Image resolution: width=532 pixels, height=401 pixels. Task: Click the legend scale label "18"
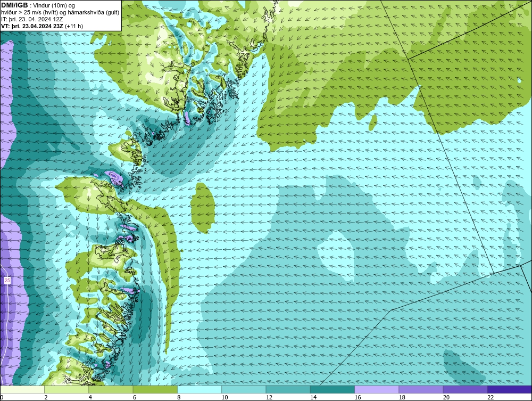pos(402,397)
